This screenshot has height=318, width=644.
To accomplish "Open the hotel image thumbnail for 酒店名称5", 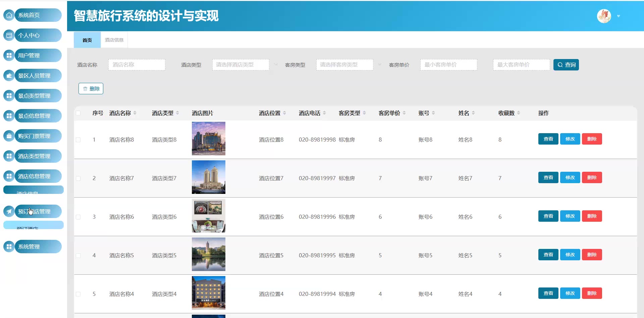I will [208, 254].
